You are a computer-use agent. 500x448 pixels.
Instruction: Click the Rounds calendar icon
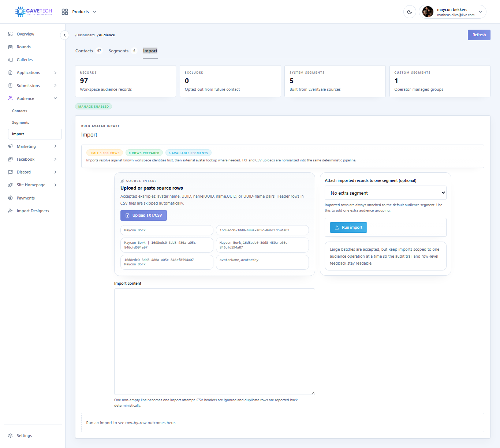10,47
